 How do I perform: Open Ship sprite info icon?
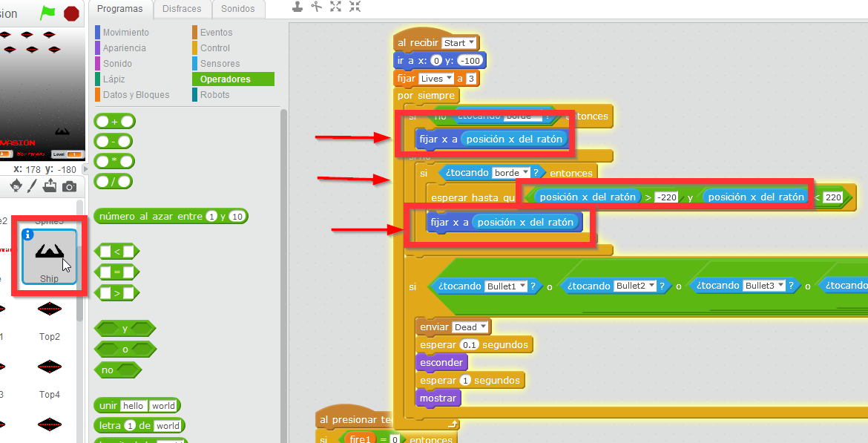(x=27, y=235)
